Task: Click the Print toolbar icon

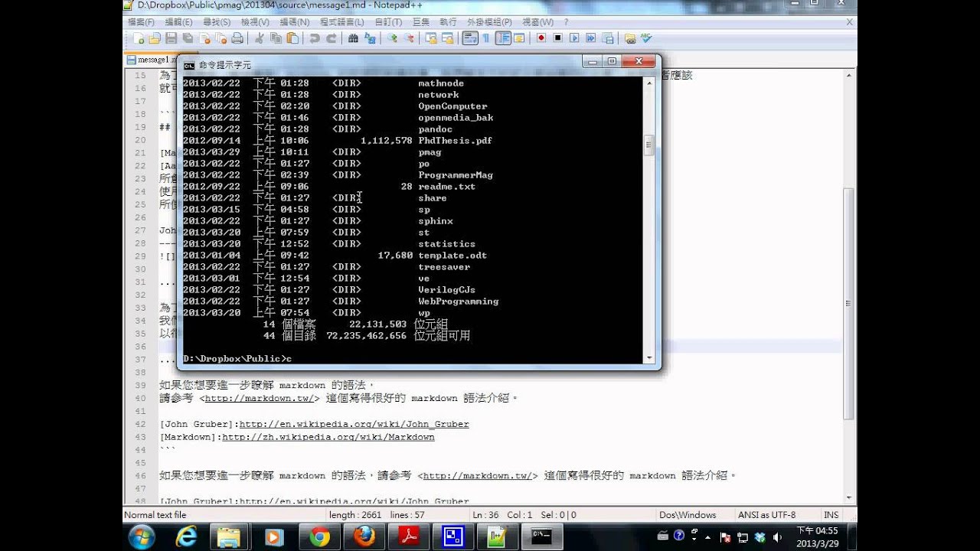Action: pyautogui.click(x=237, y=38)
